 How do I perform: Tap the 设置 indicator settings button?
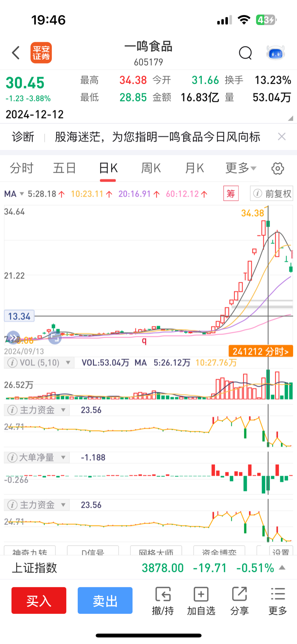tap(281, 551)
